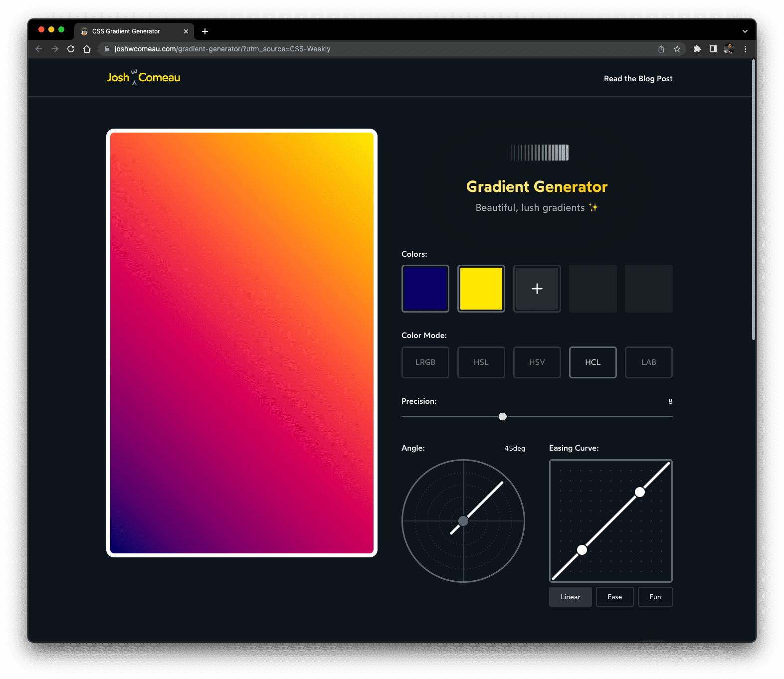Expand the tab search chevron in the tab strip

click(745, 31)
